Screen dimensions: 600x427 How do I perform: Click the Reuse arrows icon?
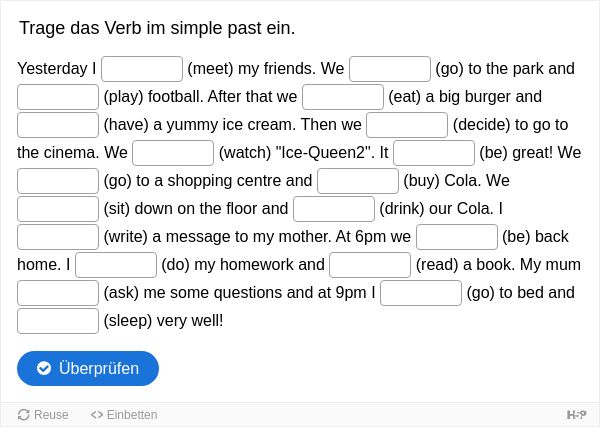[x=24, y=415]
